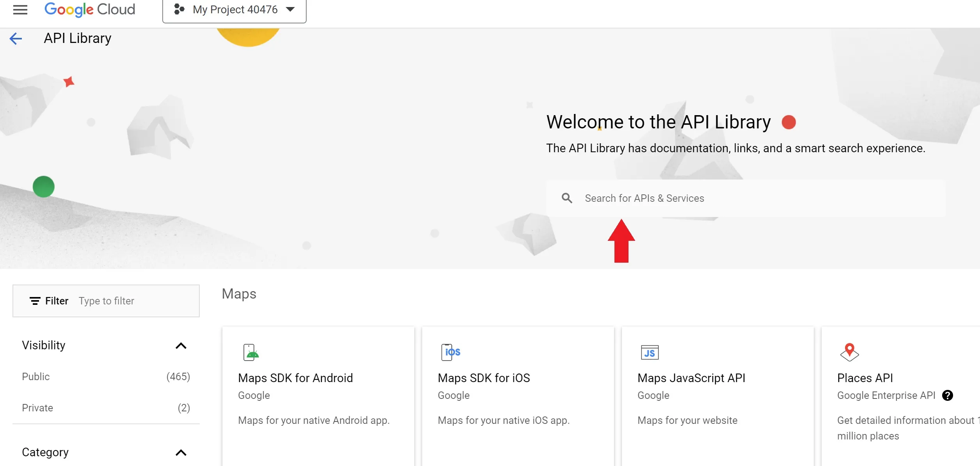Open the hamburger navigation menu
This screenshot has width=980, height=466.
tap(20, 9)
